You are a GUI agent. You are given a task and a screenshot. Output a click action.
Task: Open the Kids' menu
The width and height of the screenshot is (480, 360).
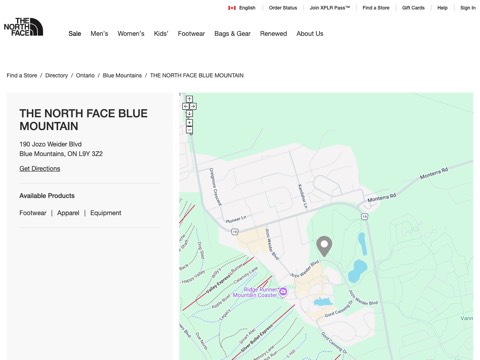161,34
